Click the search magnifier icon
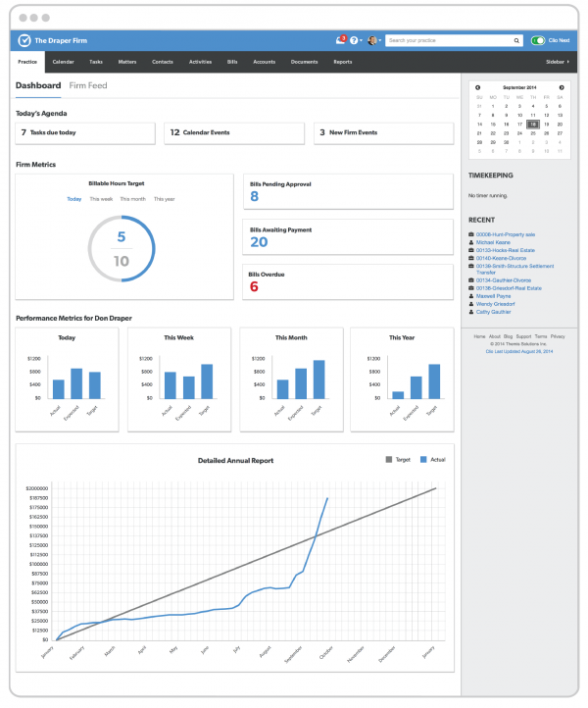Image resolution: width=588 pixels, height=708 pixels. [516, 40]
